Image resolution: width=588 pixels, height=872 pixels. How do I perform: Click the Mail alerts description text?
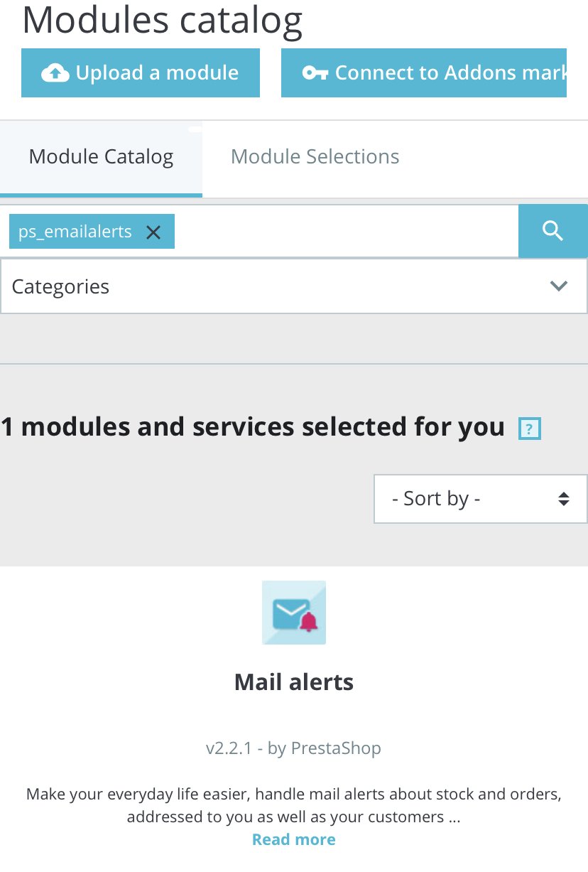point(294,805)
